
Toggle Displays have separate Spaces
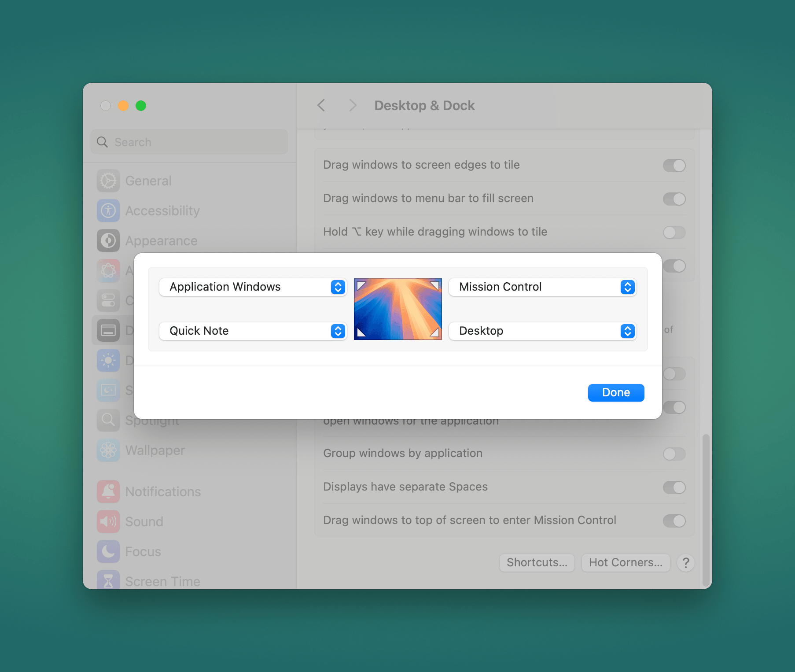coord(674,487)
